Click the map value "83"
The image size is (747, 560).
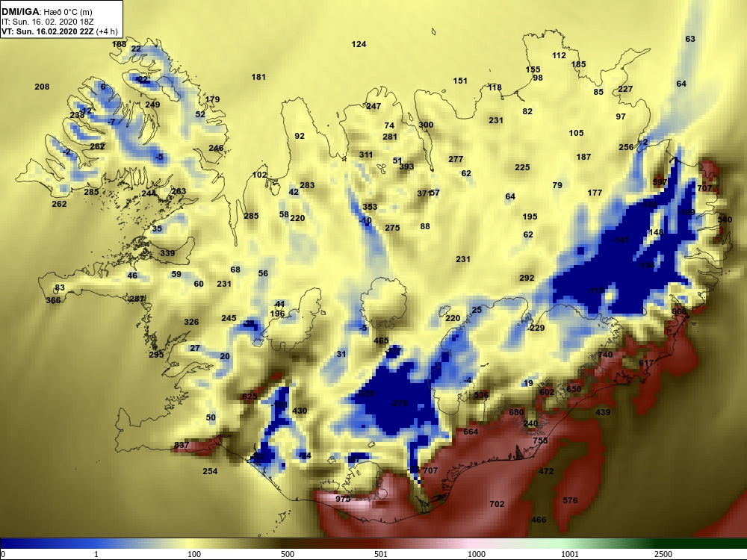click(x=60, y=287)
